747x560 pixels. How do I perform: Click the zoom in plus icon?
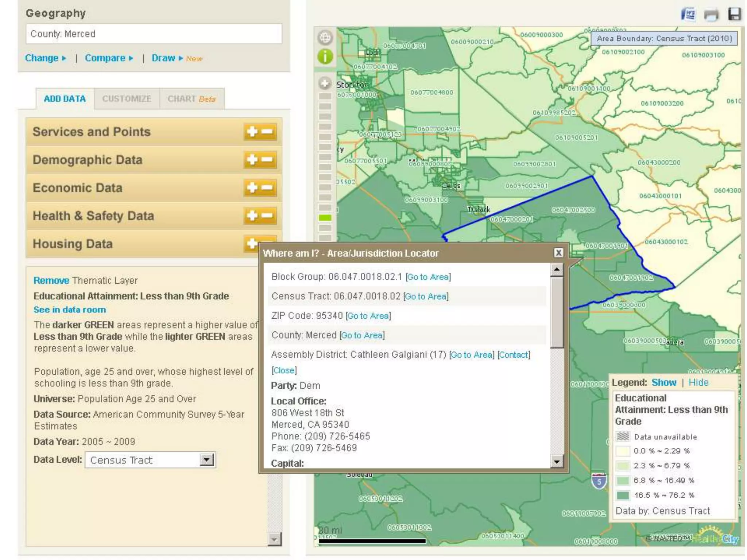(325, 83)
